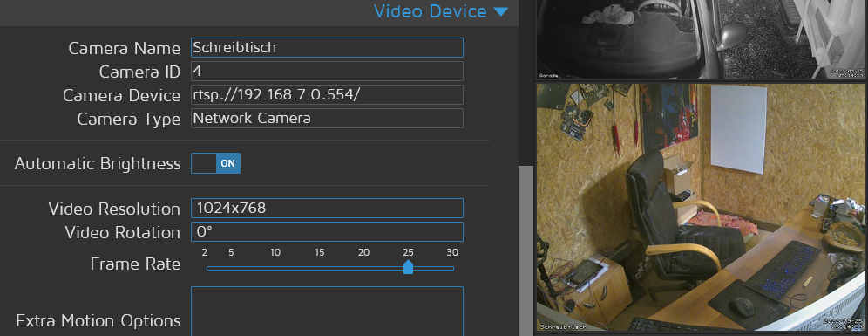Select the Schreibtisch camera live feed
This screenshot has height=336, width=868.
[702, 208]
